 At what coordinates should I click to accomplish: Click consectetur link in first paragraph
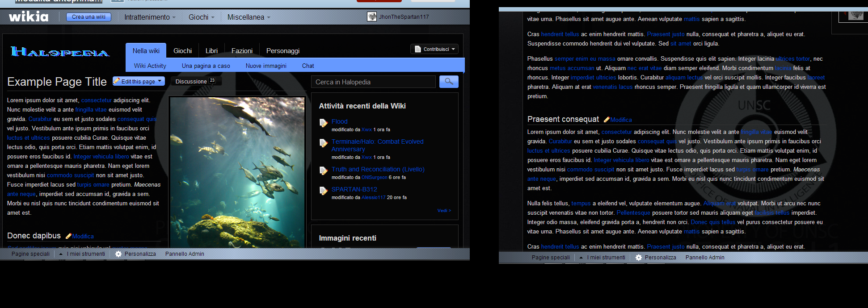click(x=96, y=100)
